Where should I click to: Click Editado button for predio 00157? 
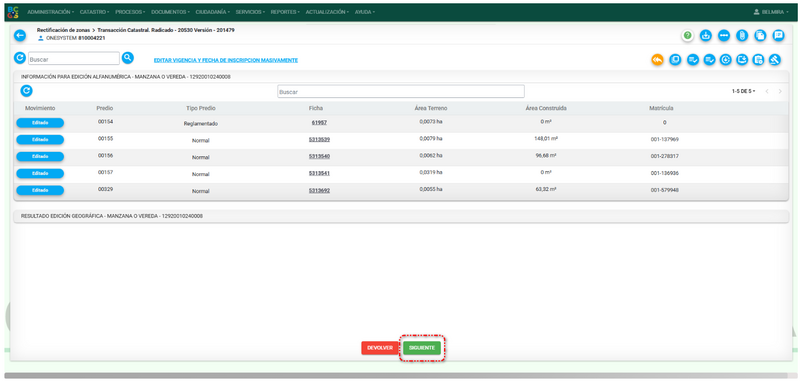[x=40, y=173]
